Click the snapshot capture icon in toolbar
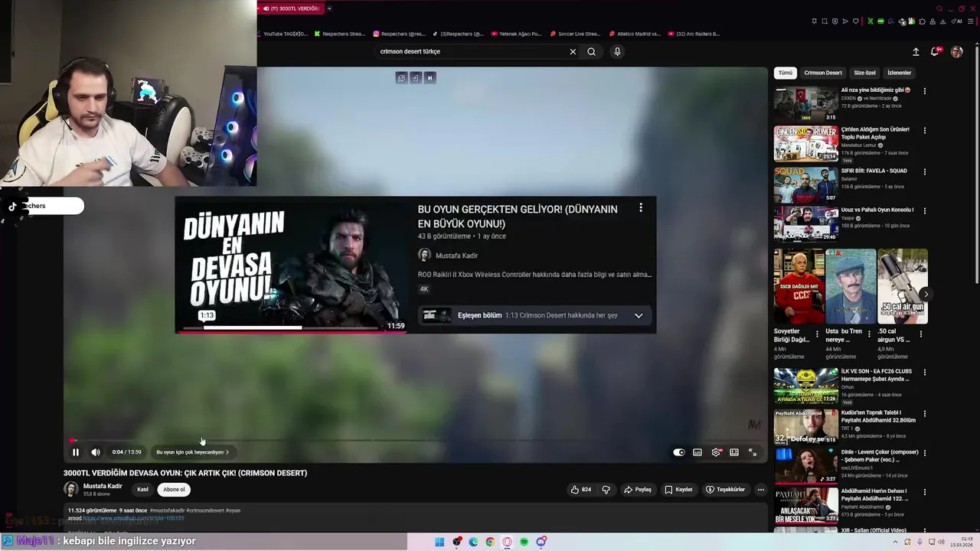Screen dimensions: 980x551 [x=825, y=21]
